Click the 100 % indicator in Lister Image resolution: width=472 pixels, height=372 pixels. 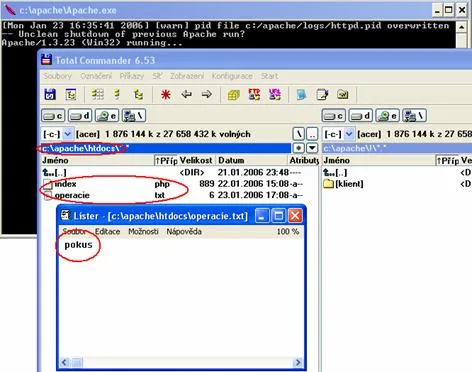[288, 231]
